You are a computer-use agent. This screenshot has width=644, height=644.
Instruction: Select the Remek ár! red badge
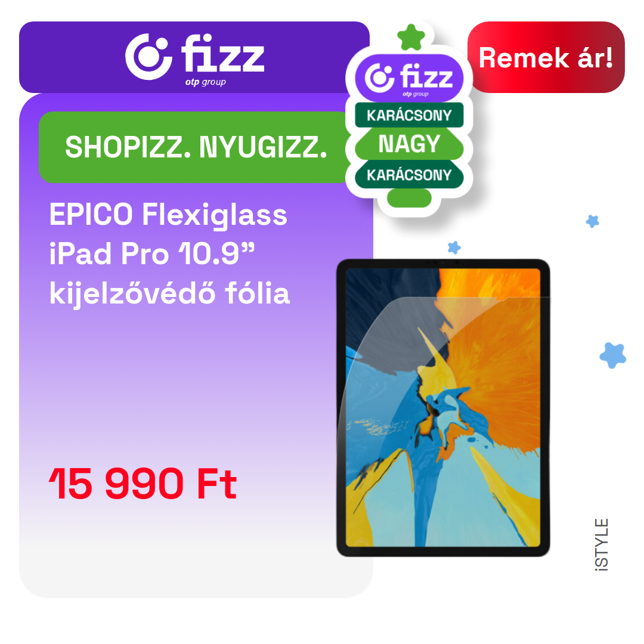(x=546, y=57)
